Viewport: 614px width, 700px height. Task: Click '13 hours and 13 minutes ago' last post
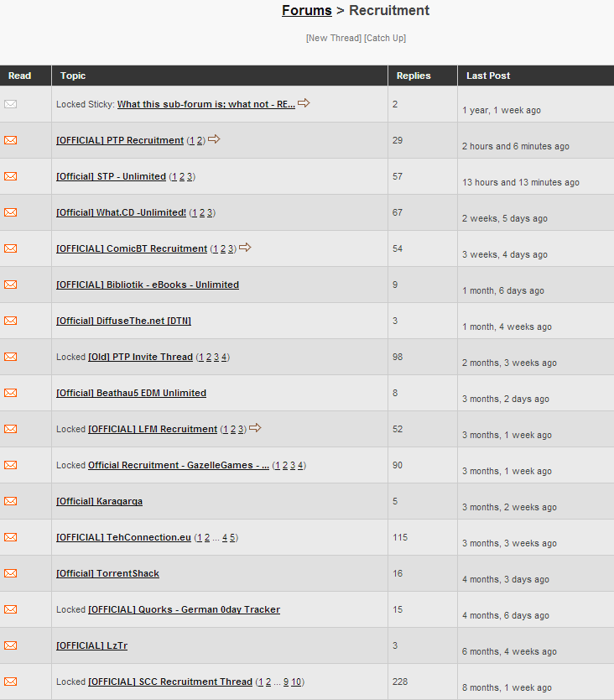pos(521,183)
